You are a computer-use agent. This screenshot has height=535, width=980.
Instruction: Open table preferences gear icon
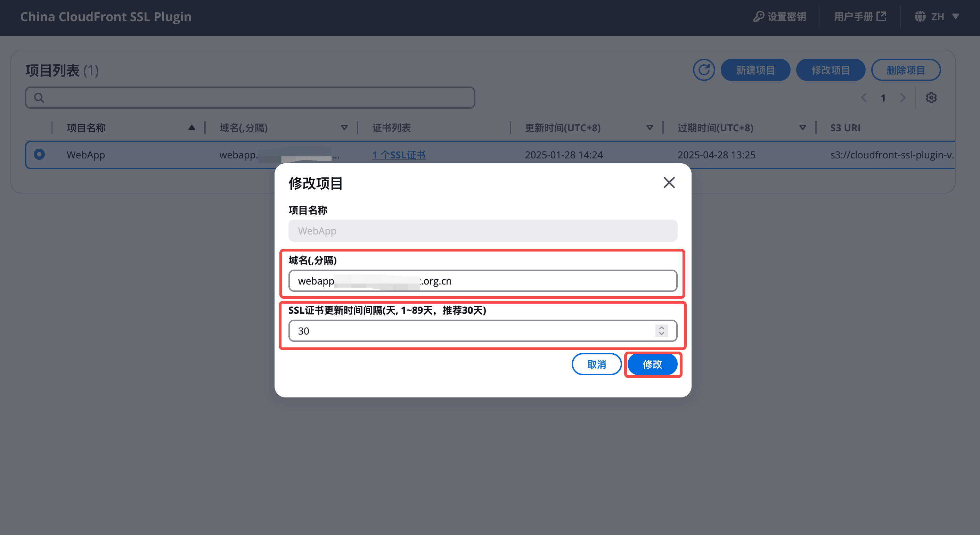click(931, 98)
